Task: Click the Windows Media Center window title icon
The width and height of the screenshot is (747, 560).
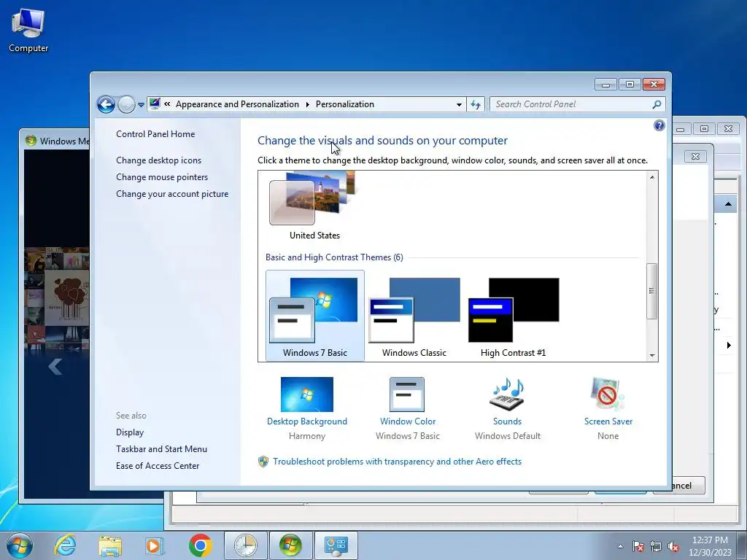Action: pyautogui.click(x=31, y=141)
